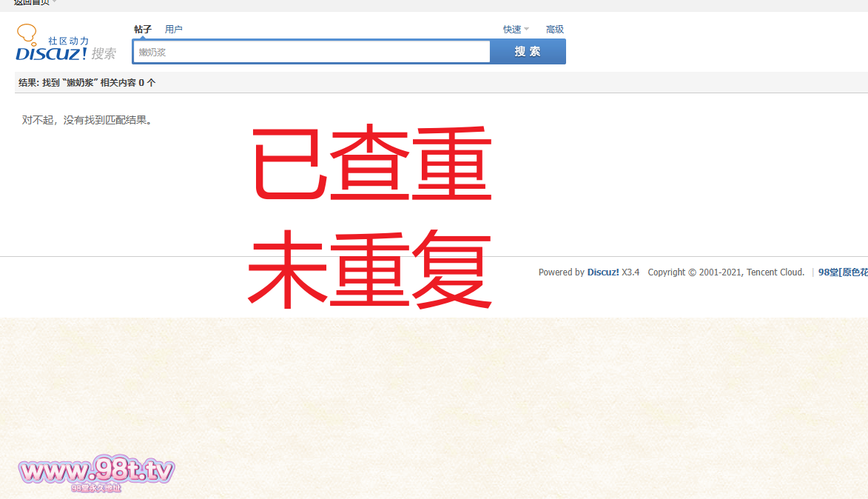This screenshot has height=499, width=868.
Task: Open the 高级 advanced search link
Action: pos(555,30)
